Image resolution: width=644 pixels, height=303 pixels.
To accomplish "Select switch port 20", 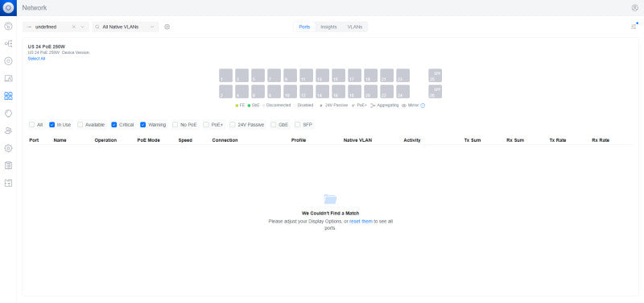I will click(x=370, y=91).
